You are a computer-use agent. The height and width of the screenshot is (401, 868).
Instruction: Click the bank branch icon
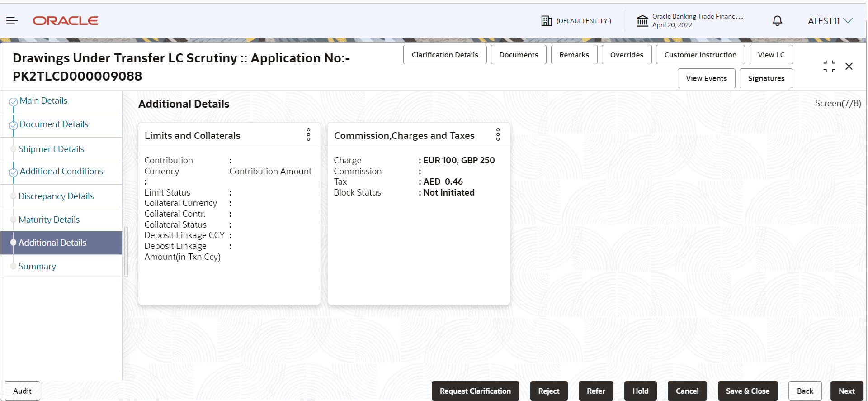click(x=642, y=21)
